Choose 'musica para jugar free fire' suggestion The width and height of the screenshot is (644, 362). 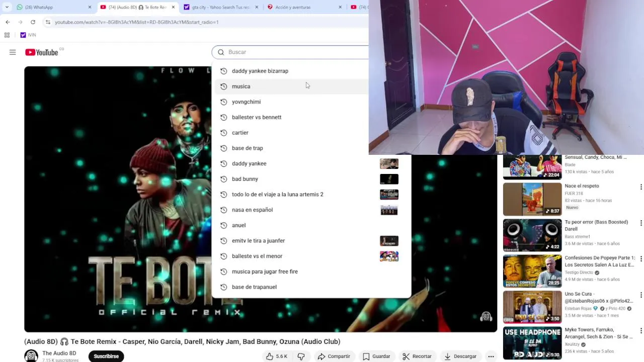click(311, 271)
